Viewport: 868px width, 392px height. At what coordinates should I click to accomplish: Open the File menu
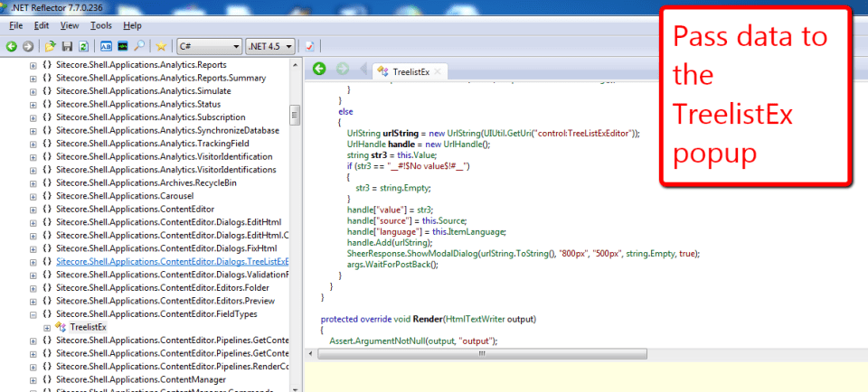pos(15,26)
